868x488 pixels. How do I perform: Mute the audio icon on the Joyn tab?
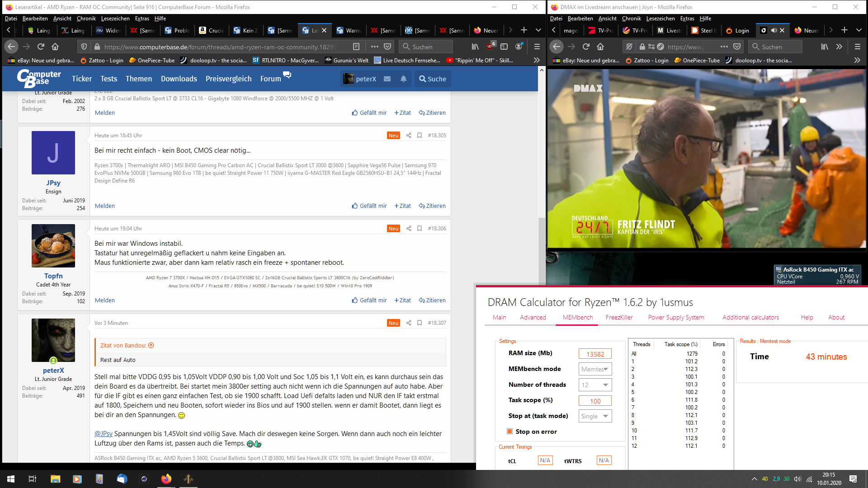[x=774, y=30]
